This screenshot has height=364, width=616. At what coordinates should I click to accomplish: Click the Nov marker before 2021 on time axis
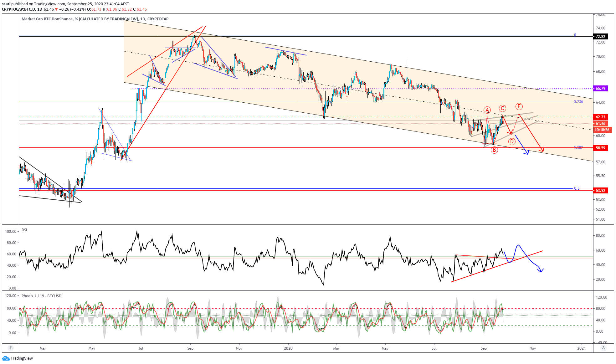tap(532, 348)
